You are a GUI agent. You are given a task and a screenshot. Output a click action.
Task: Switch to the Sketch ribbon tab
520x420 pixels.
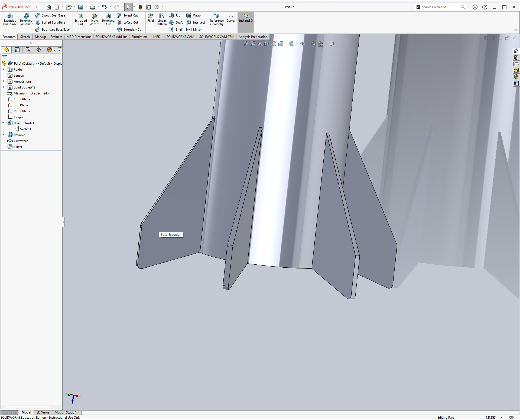tap(25, 37)
